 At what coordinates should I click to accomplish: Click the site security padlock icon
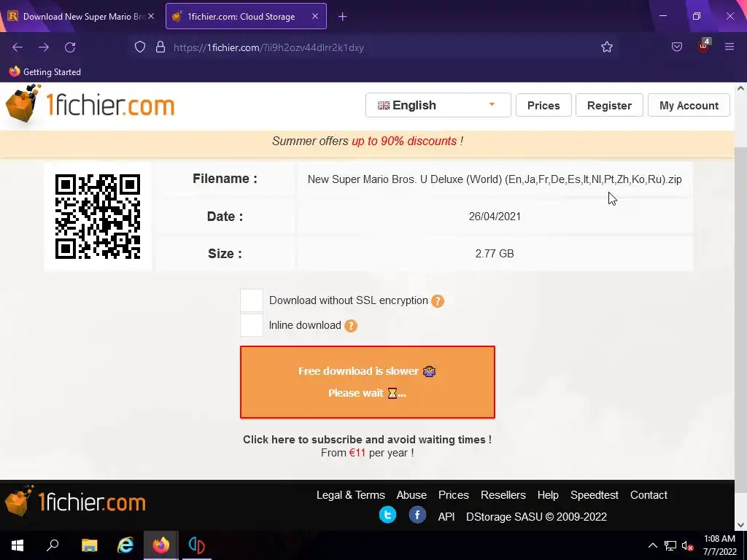[x=160, y=47]
